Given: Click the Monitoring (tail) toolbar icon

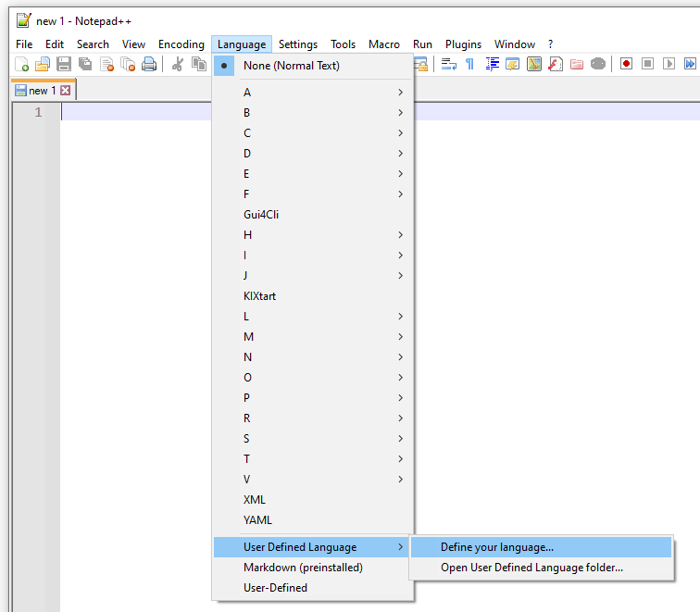Looking at the screenshot, I should click(598, 64).
